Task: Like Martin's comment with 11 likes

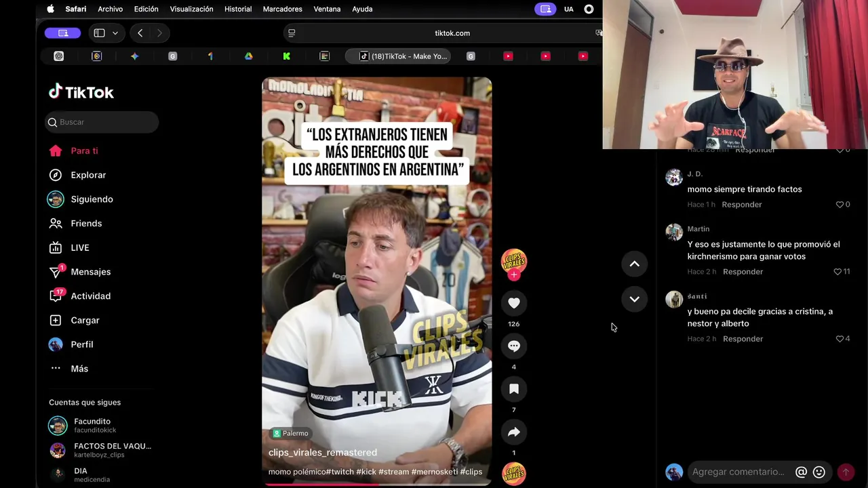Action: point(837,272)
